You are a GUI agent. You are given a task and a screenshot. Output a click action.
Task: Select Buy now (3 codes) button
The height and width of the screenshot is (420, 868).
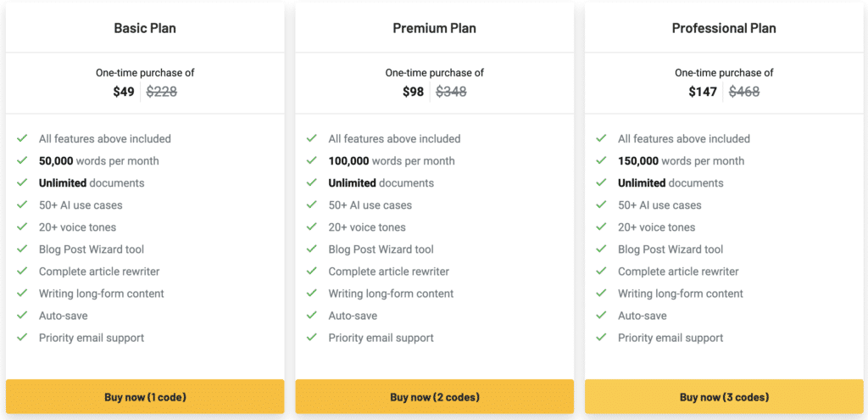tap(723, 397)
